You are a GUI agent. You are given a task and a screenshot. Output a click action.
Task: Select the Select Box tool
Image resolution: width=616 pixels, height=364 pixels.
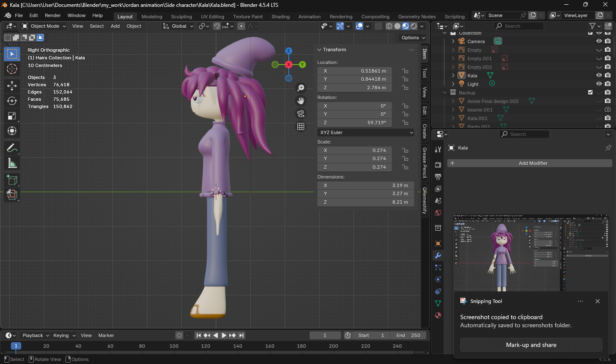(x=12, y=54)
